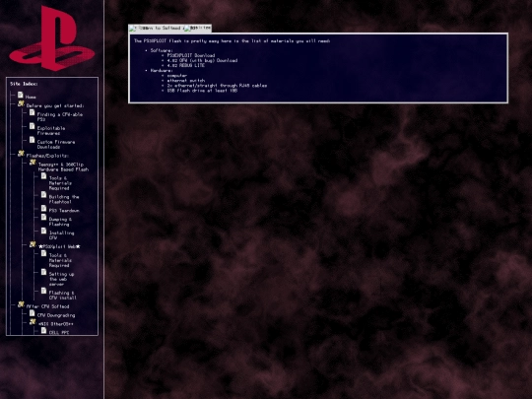Viewport: 532px width, 399px height.
Task: Click the folder icon beside Before you get started
Action: point(21,103)
